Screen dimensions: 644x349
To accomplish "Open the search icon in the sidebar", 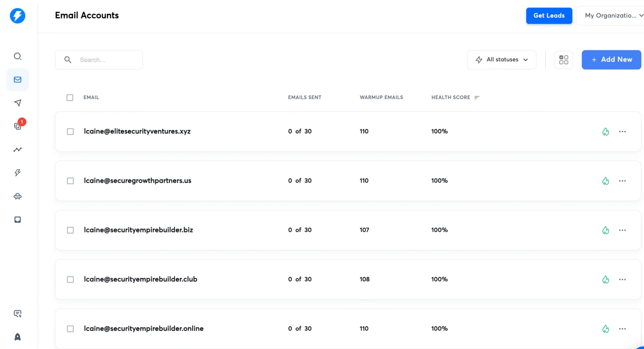I will (17, 56).
